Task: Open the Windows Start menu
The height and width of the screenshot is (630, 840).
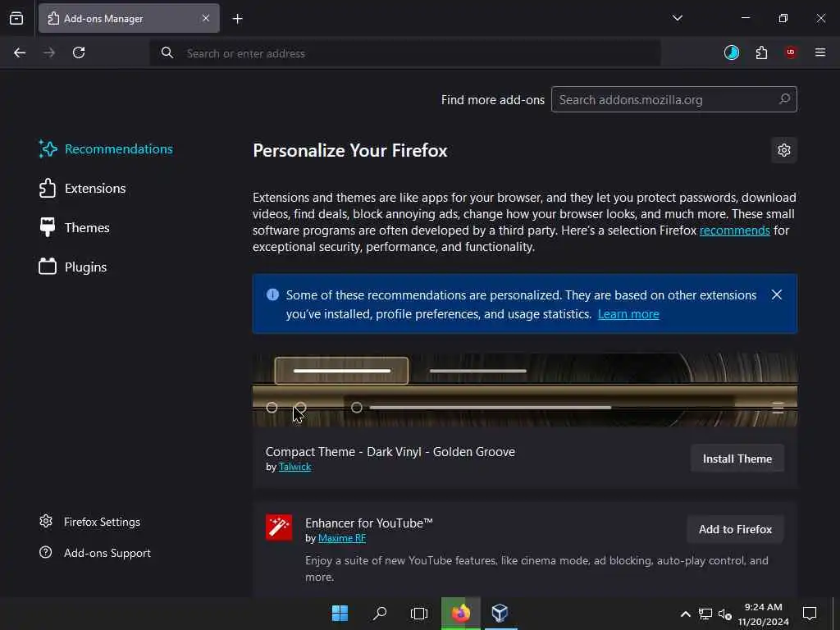Action: pos(340,614)
